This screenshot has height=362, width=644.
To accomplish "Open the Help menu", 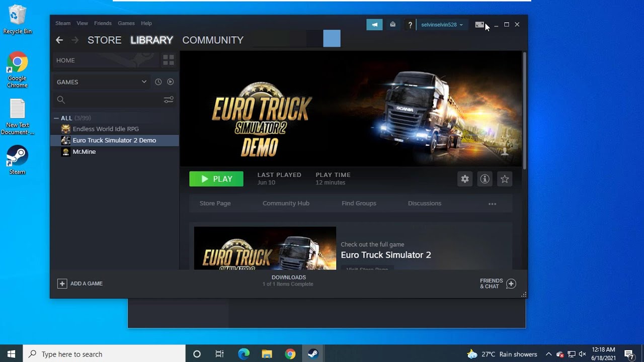I will click(146, 24).
